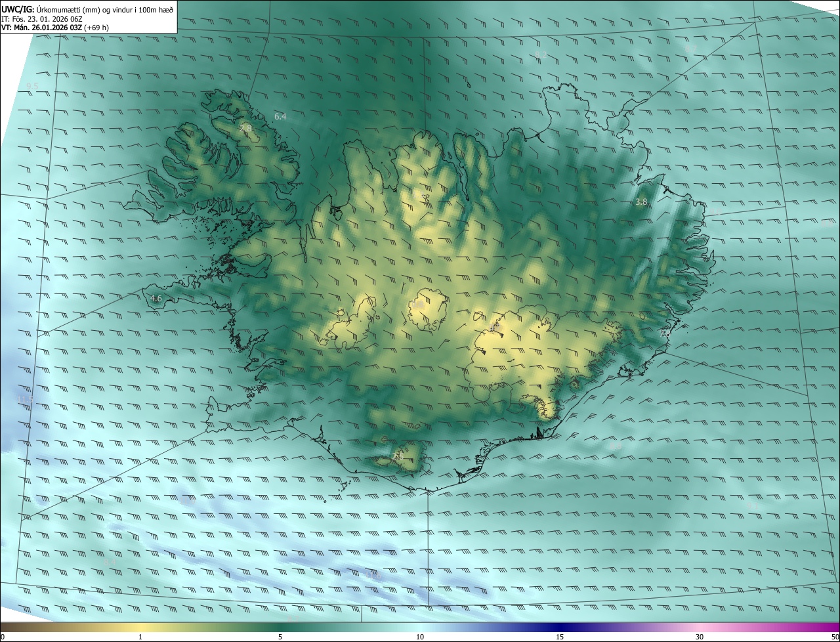Click the '8.2' value label north of Iceland
Screen dimensions: 840x642
[x=541, y=54]
